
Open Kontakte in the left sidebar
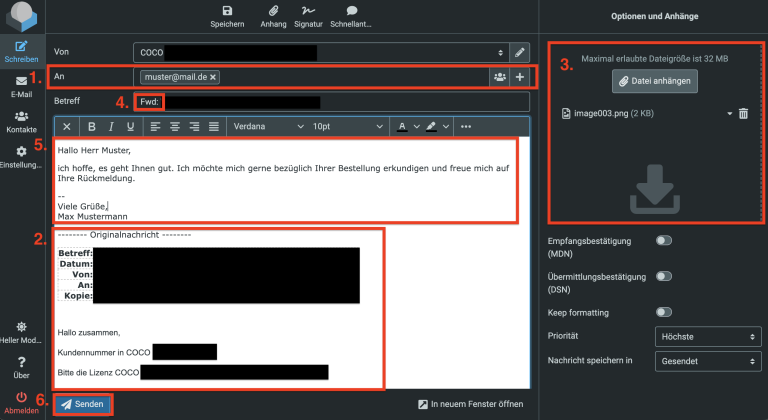(20, 122)
